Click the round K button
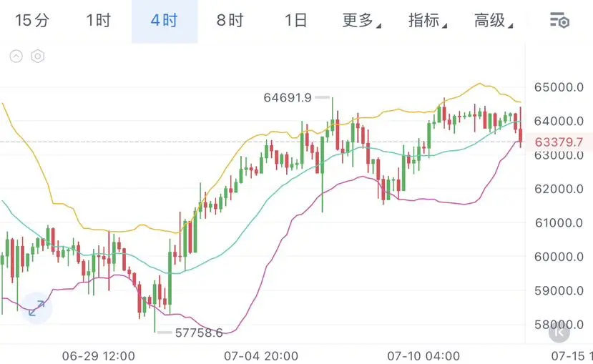 (559, 333)
